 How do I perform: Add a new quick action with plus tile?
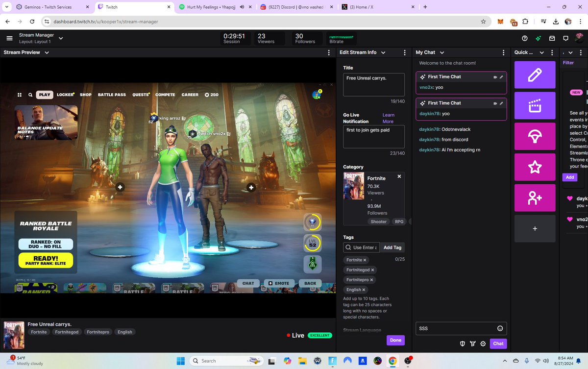click(535, 229)
